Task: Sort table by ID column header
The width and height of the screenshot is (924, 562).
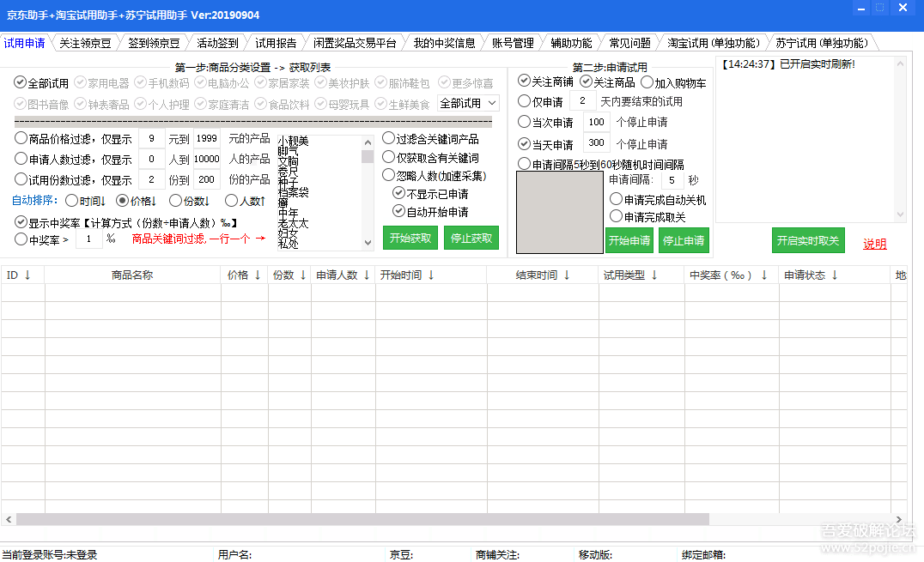Action: (22, 275)
